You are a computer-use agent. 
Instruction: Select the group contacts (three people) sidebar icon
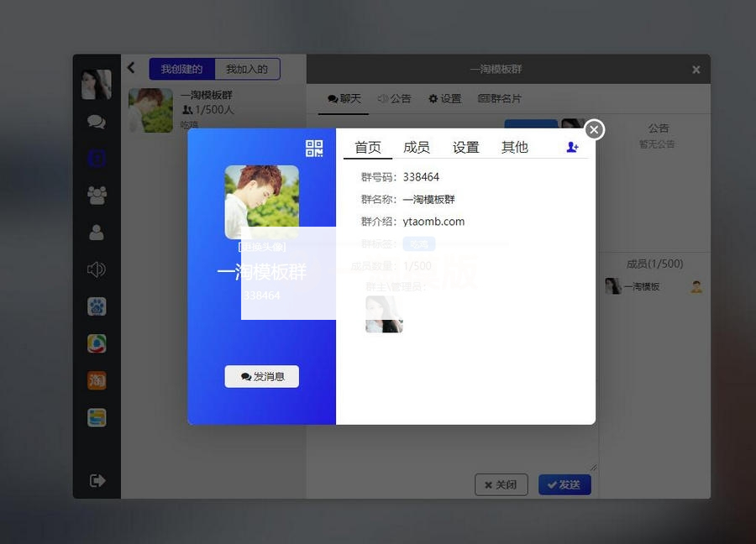tap(96, 194)
